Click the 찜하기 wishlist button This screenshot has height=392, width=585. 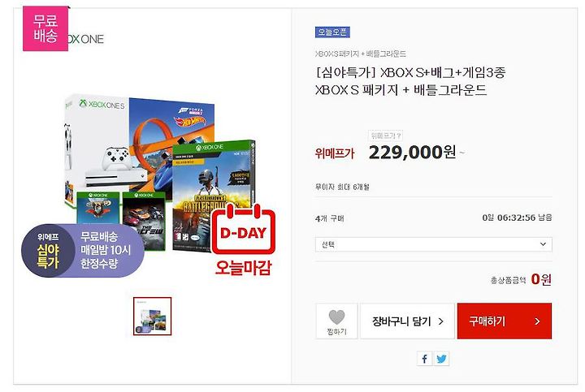pyautogui.click(x=336, y=321)
